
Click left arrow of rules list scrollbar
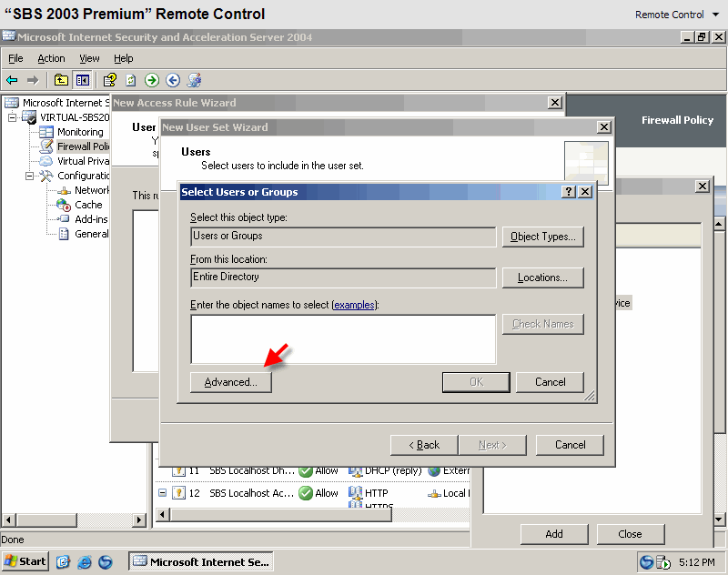point(162,514)
